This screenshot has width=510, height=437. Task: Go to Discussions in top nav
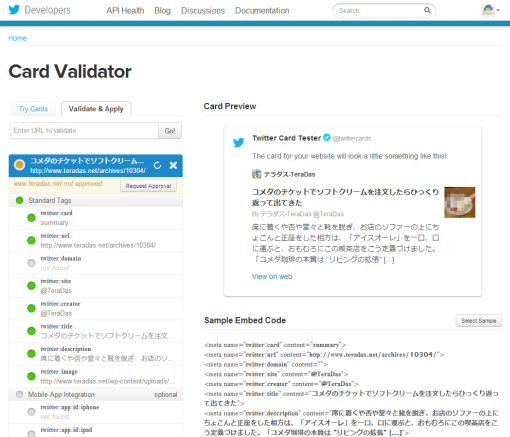click(203, 11)
